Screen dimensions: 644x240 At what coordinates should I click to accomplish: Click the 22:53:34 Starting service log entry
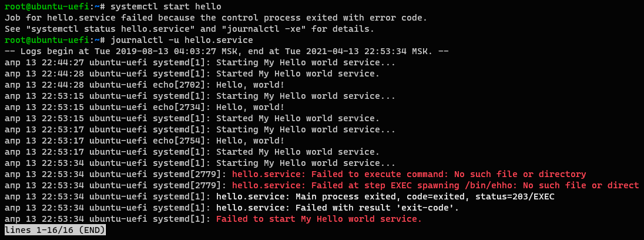click(200, 163)
